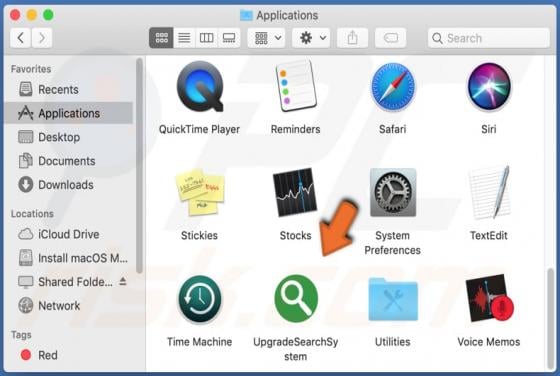Select the Voice Memos app icon
Image resolution: width=560 pixels, height=376 pixels.
[x=489, y=299]
